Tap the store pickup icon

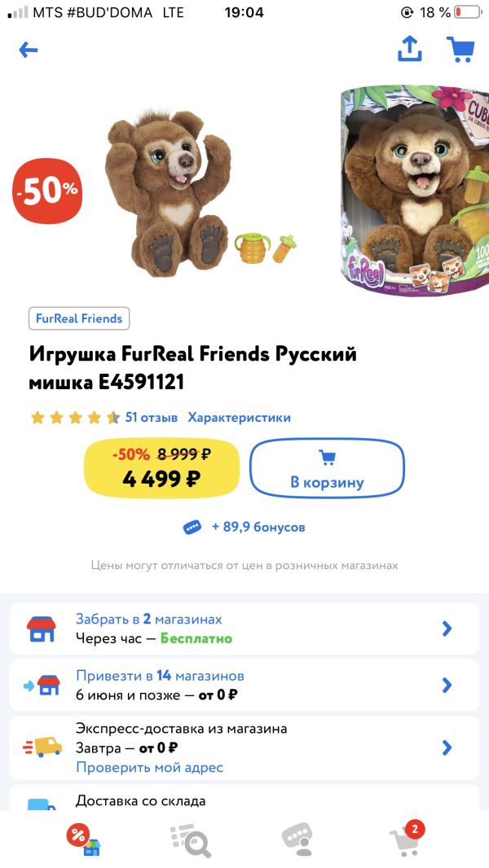click(x=41, y=629)
